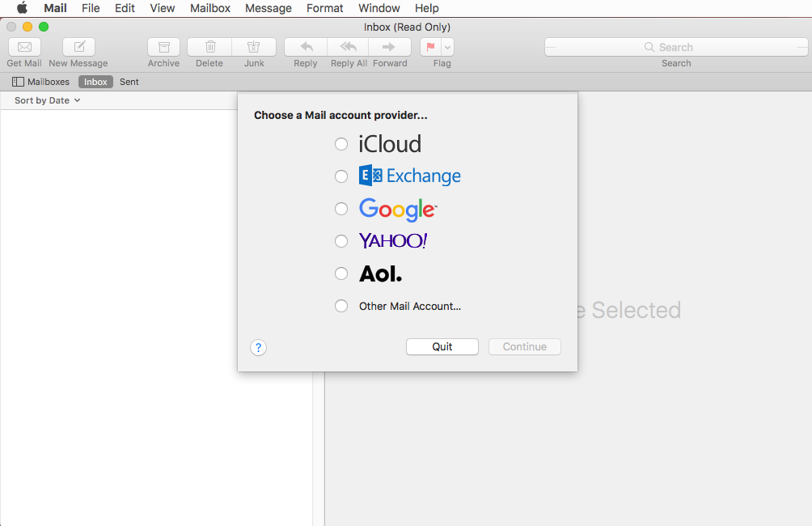The image size is (812, 526).
Task: Click the help question mark button
Action: point(259,347)
